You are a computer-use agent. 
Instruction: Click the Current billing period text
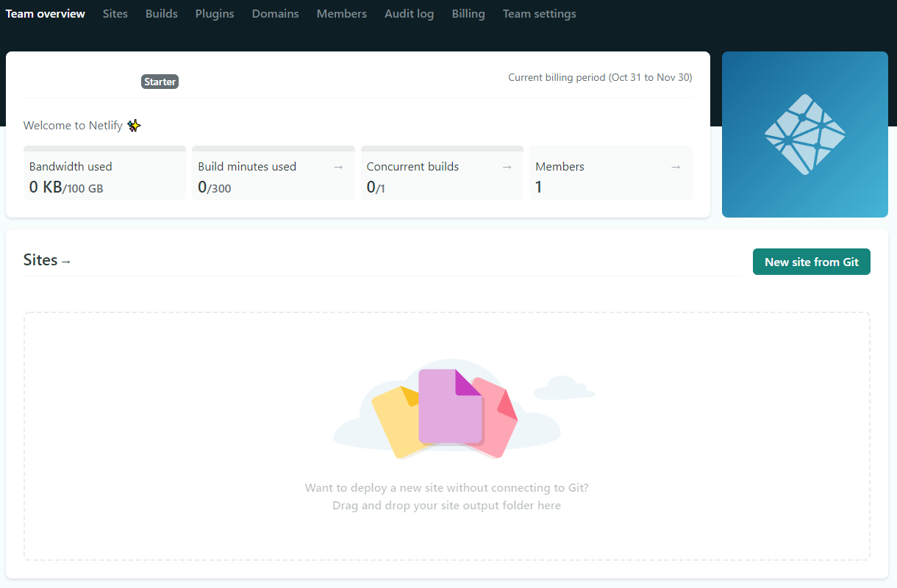(x=600, y=77)
